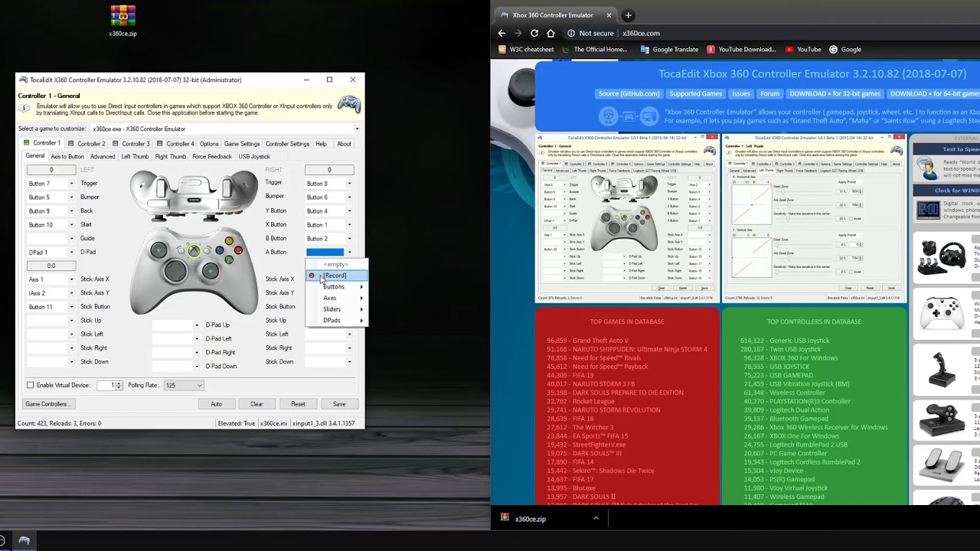Image resolution: width=980 pixels, height=551 pixels.
Task: Open the Controller Settings tab
Action: tap(287, 143)
